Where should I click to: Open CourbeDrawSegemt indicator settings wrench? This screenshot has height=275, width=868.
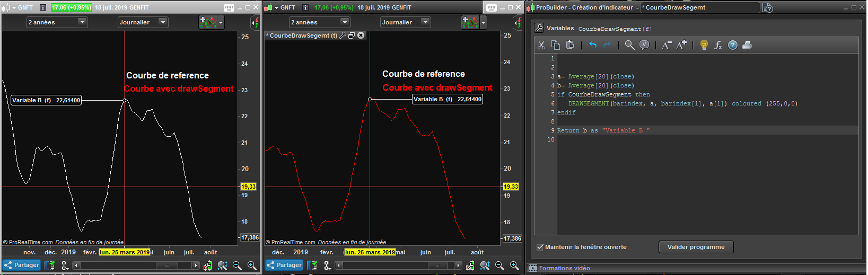pos(343,36)
